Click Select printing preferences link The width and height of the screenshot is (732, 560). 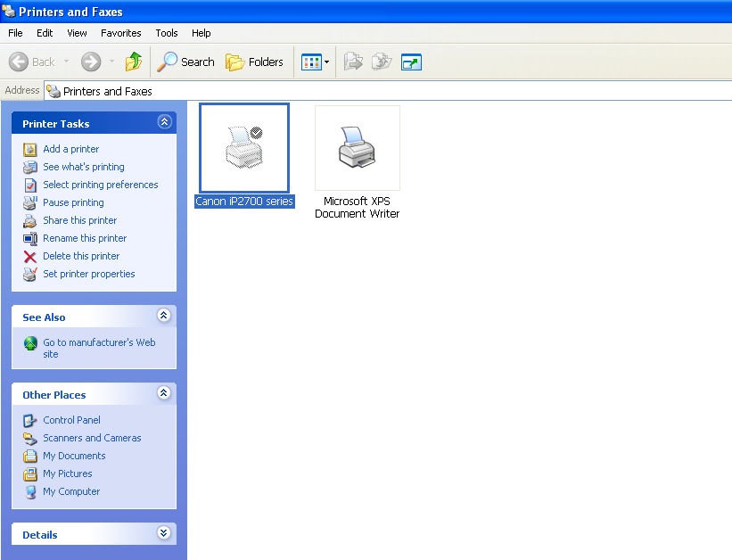[x=101, y=185]
